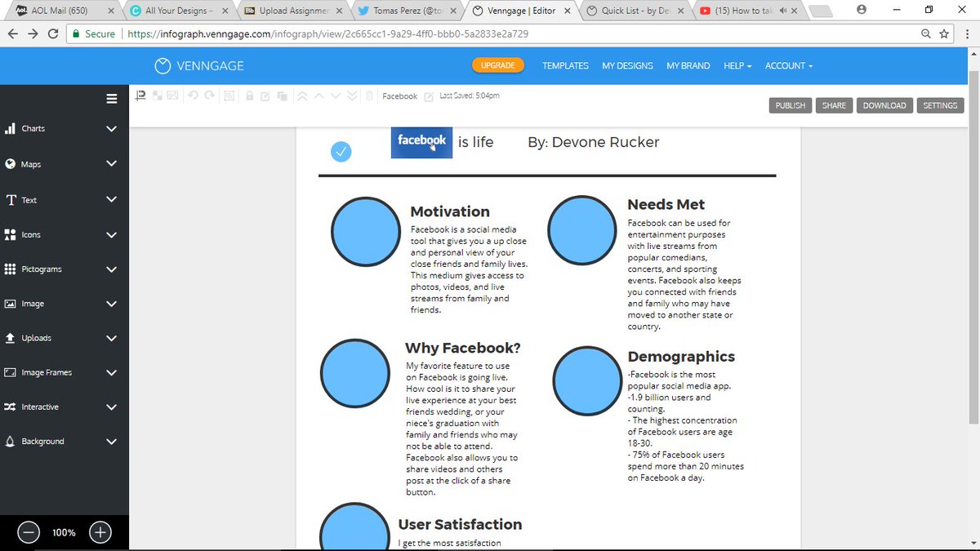Send element to back double-chevron
Screen dimensions: 980x551
352,96
